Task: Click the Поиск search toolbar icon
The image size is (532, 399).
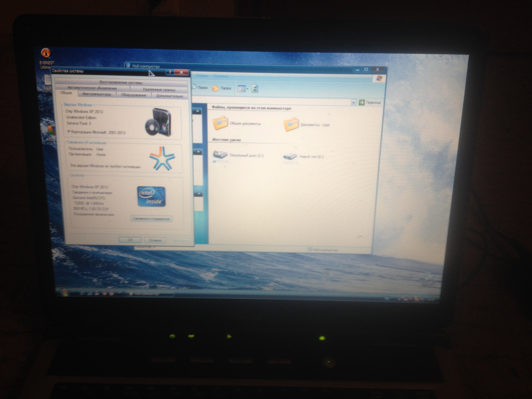Action: click(x=194, y=87)
